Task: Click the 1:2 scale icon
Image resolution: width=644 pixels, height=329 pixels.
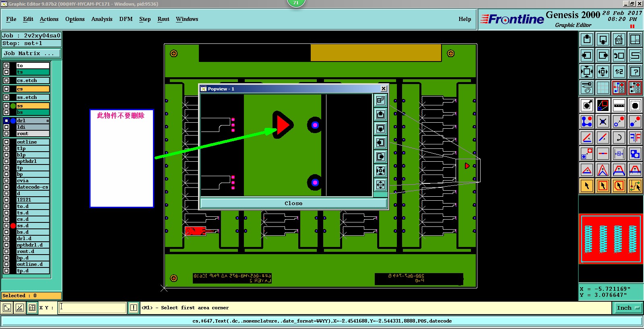Action: 619,72
